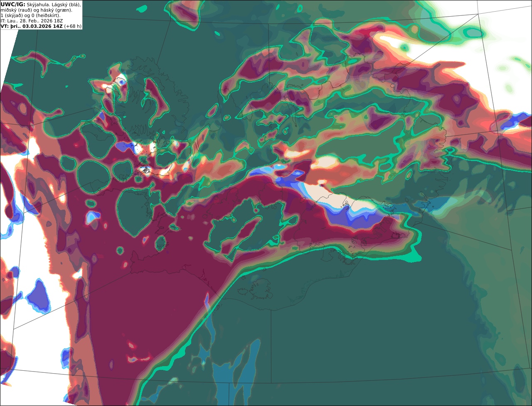Click 'Lágský (blá),' in the legend
This screenshot has height=406, width=532.
coord(66,5)
